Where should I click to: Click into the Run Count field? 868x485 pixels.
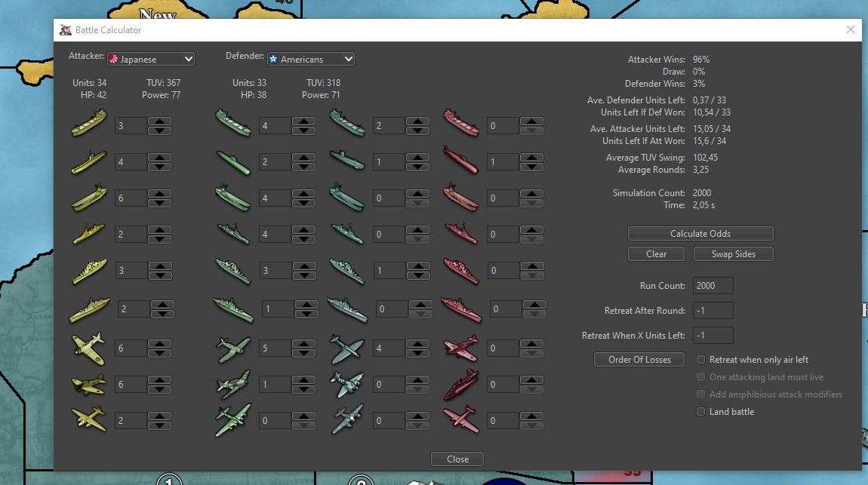point(713,286)
